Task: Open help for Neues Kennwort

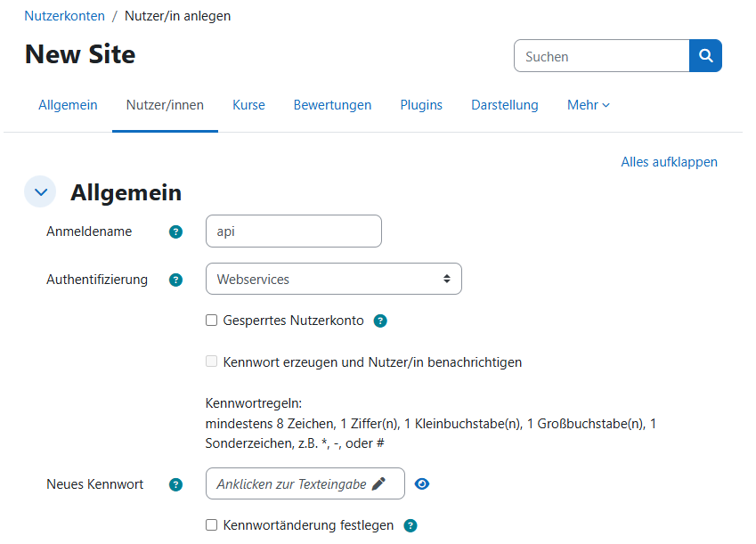Action: click(x=175, y=484)
